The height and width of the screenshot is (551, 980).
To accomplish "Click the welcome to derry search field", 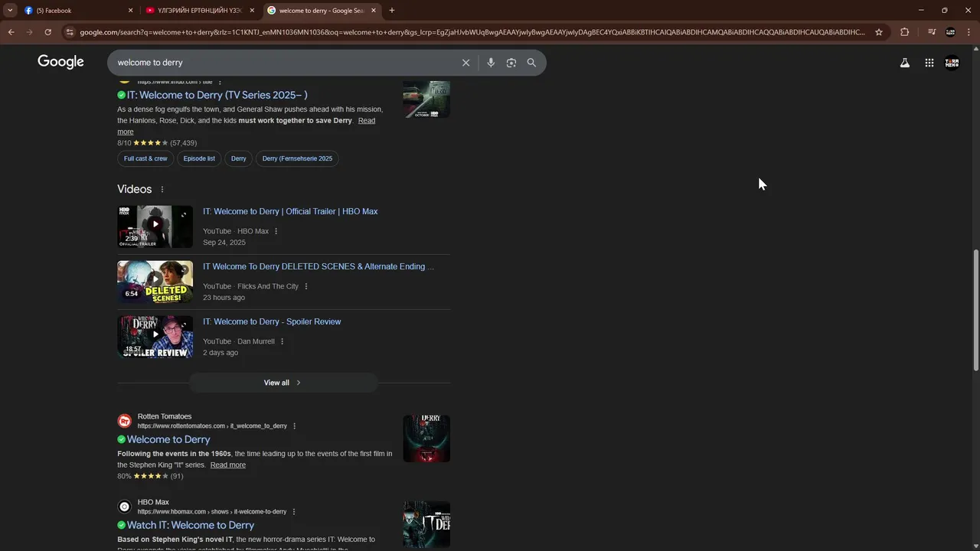I will tap(283, 63).
